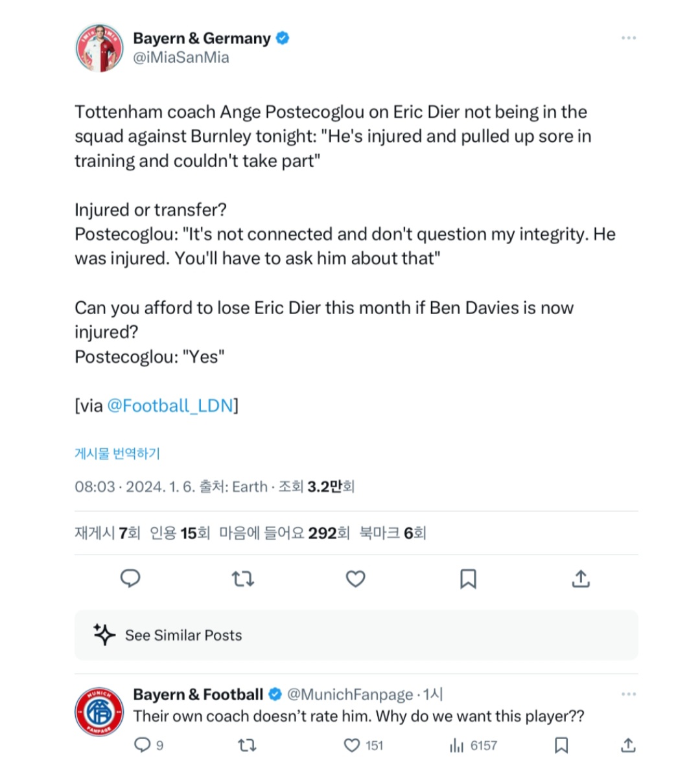Screen dimensions: 700x778
Task: View analytics for reply showing 6157 views
Action: (457, 745)
